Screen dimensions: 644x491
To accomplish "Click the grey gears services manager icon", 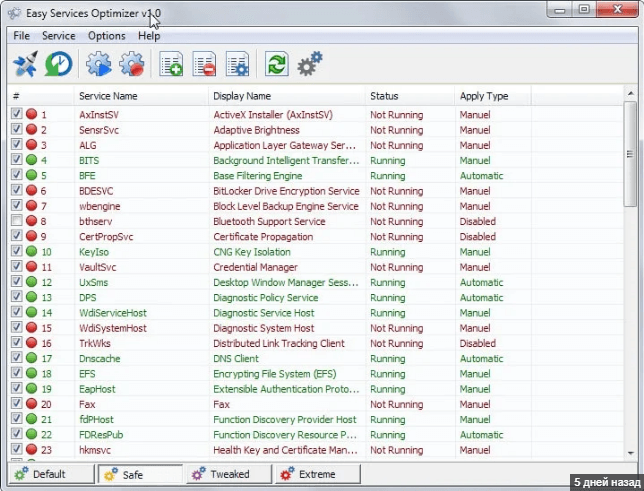I will pyautogui.click(x=310, y=64).
